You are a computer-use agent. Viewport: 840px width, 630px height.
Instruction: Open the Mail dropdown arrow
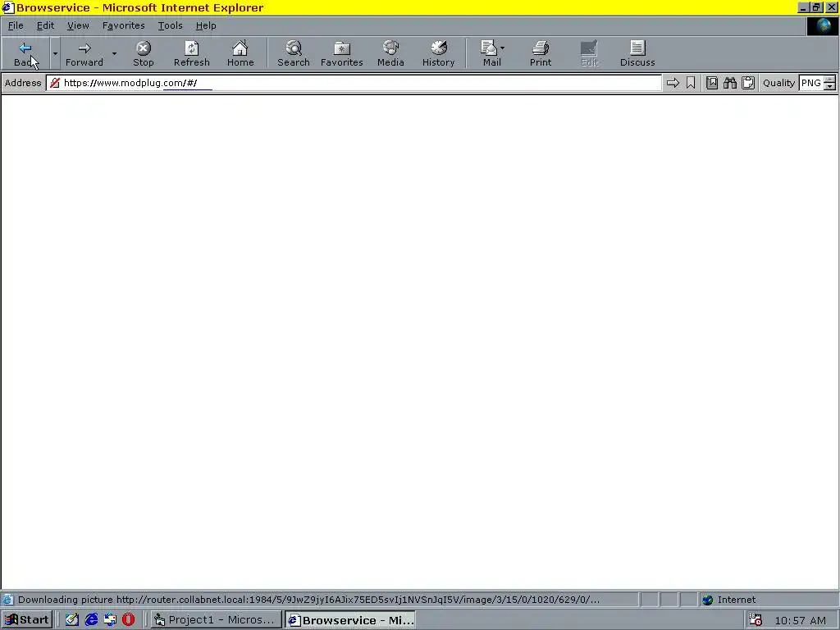click(503, 48)
